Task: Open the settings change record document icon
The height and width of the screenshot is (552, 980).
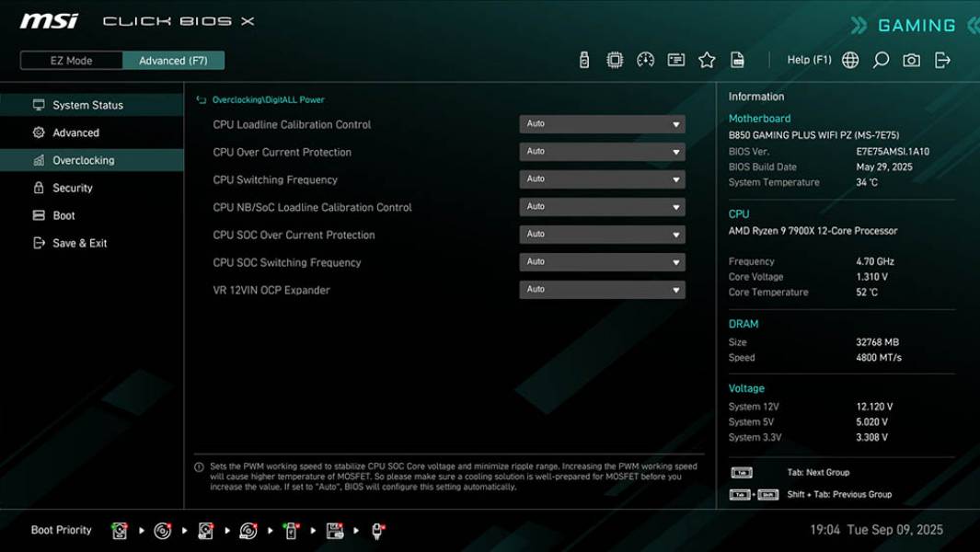Action: coord(738,59)
